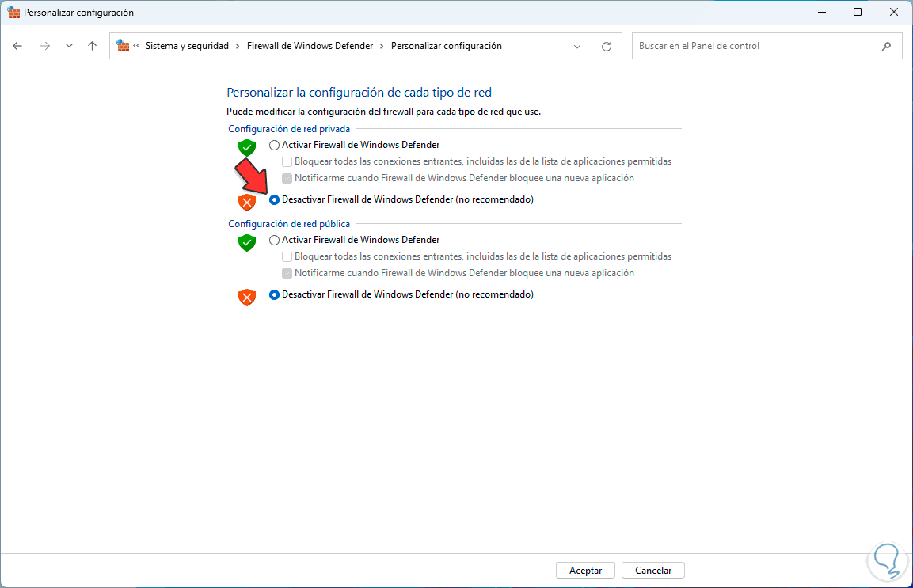The image size is (913, 588).
Task: Maximize the Personalizar configuración window
Action: tap(857, 12)
